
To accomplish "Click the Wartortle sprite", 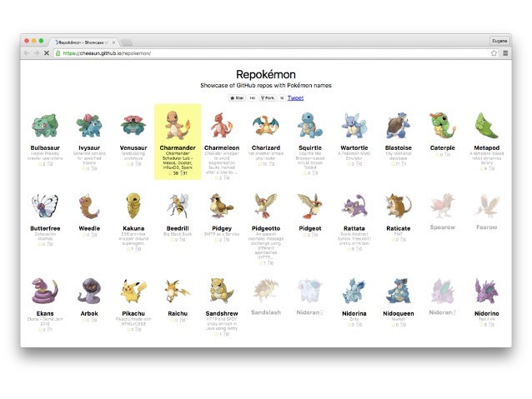I will [x=354, y=126].
